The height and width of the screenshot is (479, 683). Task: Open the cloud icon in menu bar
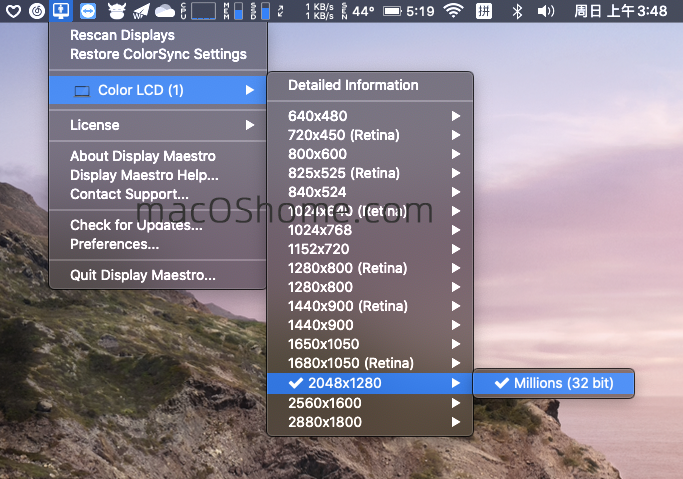pos(165,11)
